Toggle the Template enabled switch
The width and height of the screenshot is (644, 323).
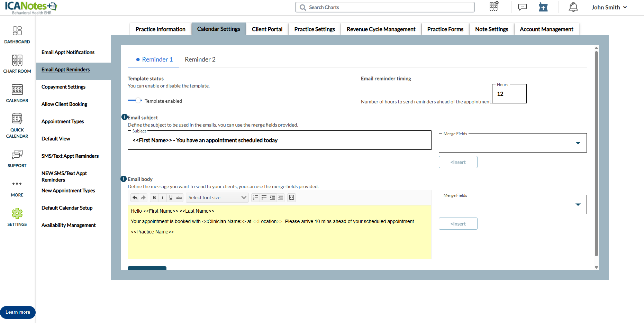pos(135,101)
